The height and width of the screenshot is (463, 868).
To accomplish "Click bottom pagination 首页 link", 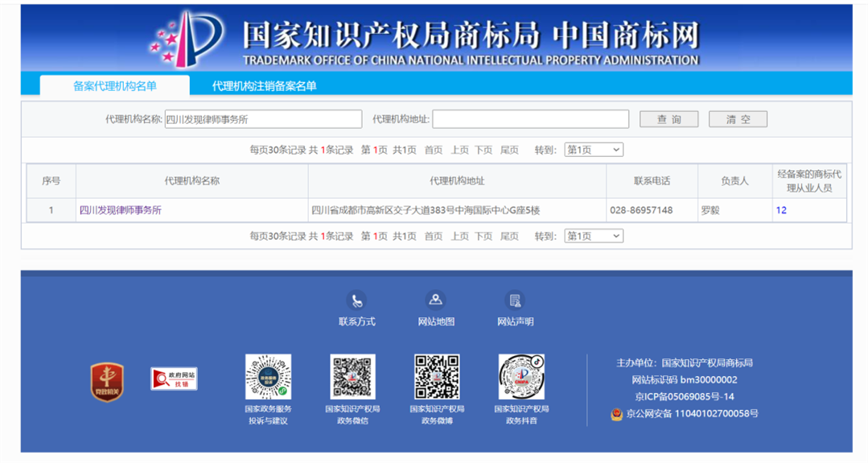I will [x=434, y=236].
